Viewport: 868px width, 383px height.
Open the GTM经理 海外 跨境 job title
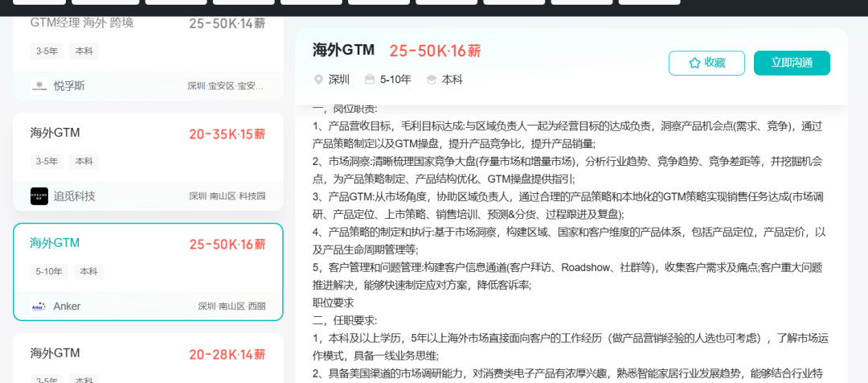(x=82, y=23)
